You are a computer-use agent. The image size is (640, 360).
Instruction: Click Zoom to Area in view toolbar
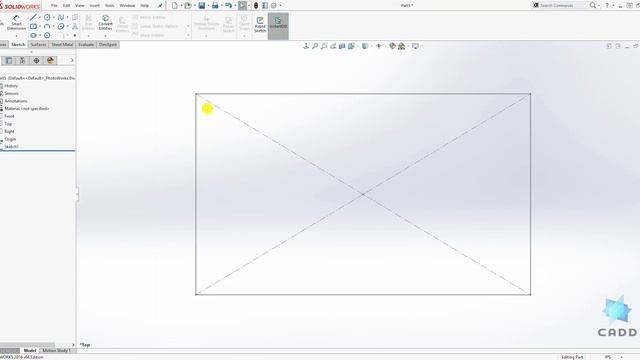pos(324,46)
